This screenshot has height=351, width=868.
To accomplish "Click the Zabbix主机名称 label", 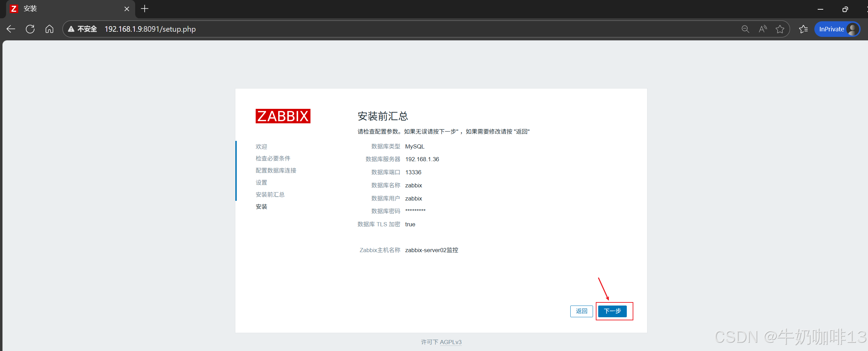I will coord(380,250).
